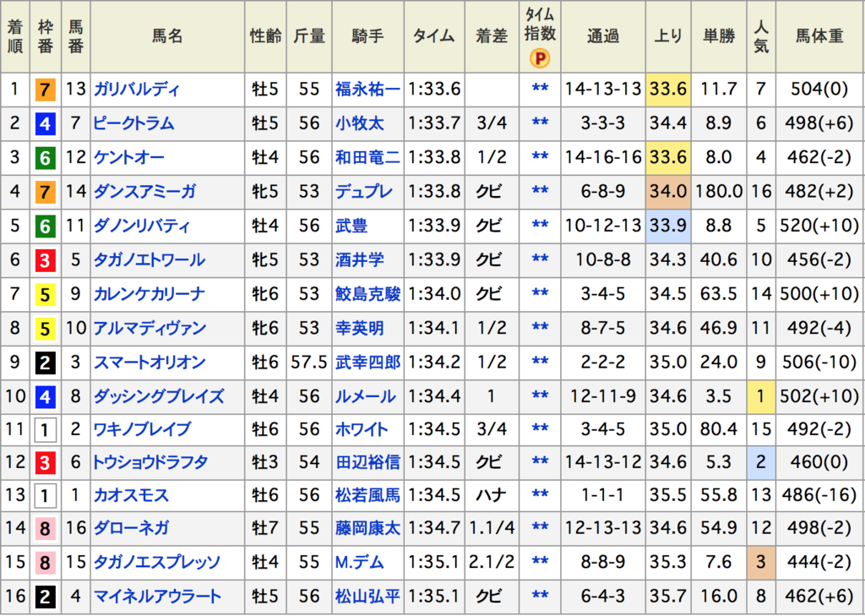Open jockey page for ルメール
Screen dimensions: 865x616
pyautogui.click(x=365, y=396)
